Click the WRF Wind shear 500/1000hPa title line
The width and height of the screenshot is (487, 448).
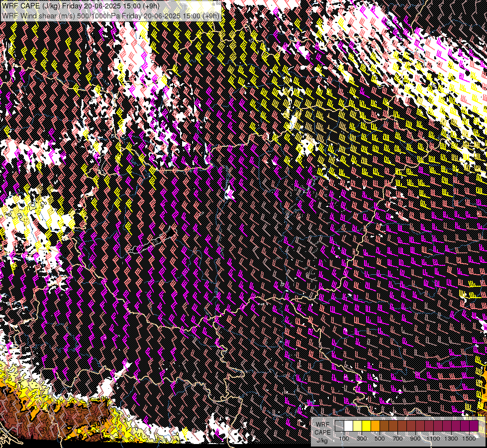pos(110,15)
